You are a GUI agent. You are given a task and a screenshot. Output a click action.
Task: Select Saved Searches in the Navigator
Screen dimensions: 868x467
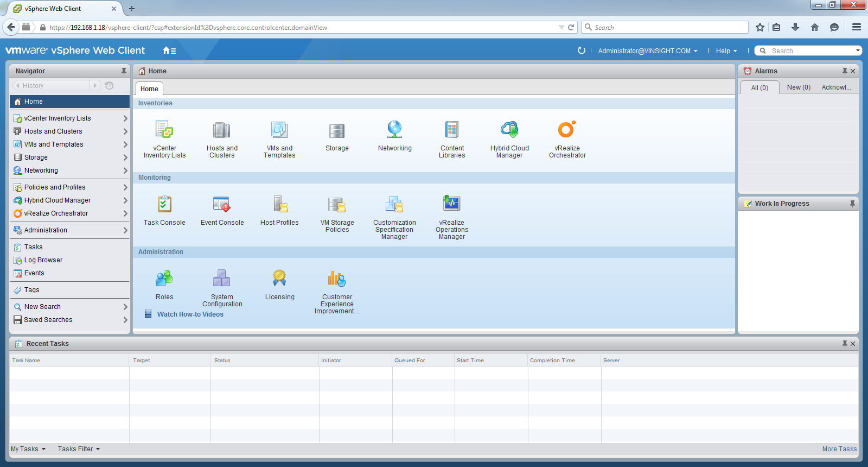coord(69,320)
